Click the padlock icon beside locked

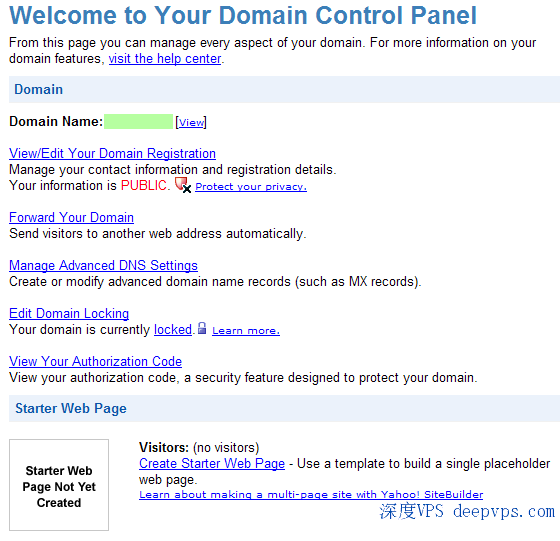tap(202, 328)
